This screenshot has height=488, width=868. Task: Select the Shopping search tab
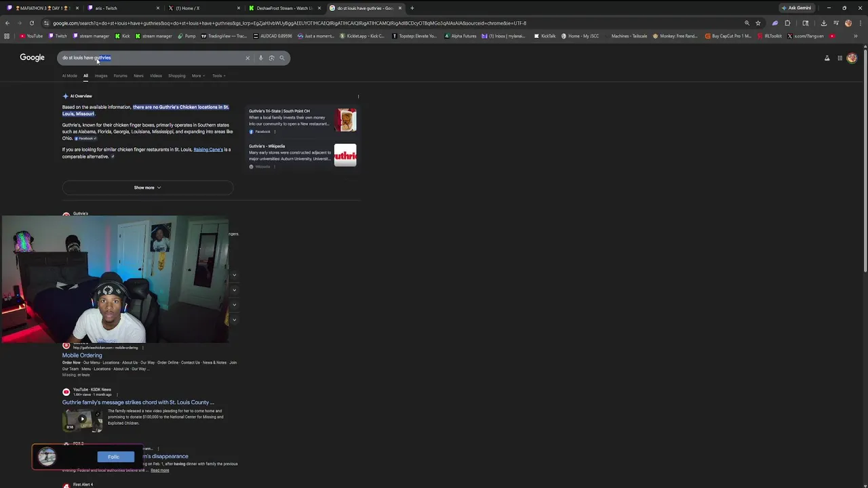(x=177, y=76)
